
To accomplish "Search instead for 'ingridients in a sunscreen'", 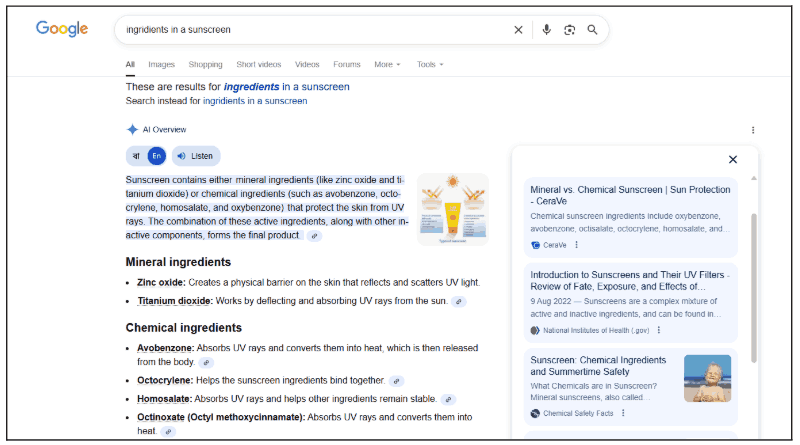I will (255, 101).
